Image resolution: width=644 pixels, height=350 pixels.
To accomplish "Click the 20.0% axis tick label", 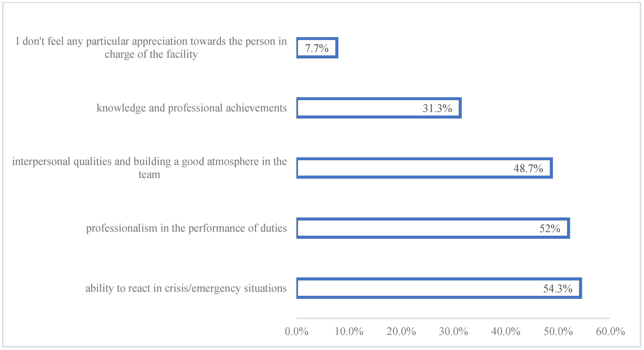I will click(401, 331).
